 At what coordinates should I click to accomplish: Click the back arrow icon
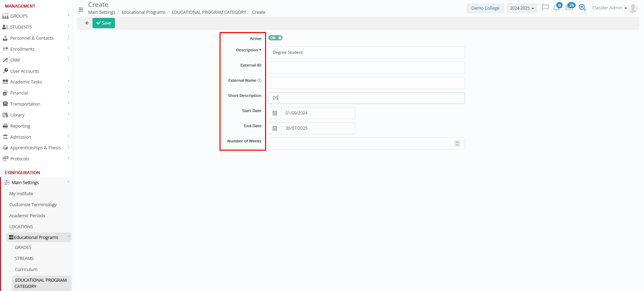tap(87, 23)
